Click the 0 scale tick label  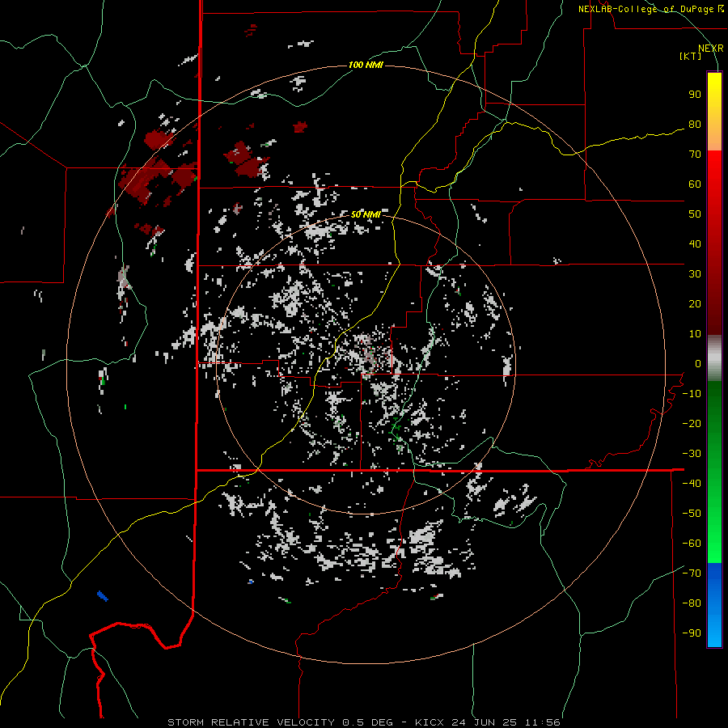(698, 364)
